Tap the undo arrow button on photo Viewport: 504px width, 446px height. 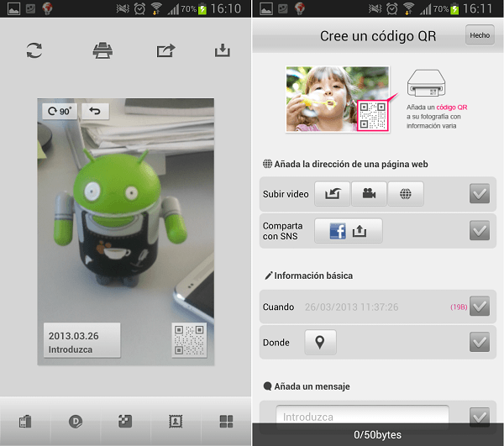click(95, 111)
